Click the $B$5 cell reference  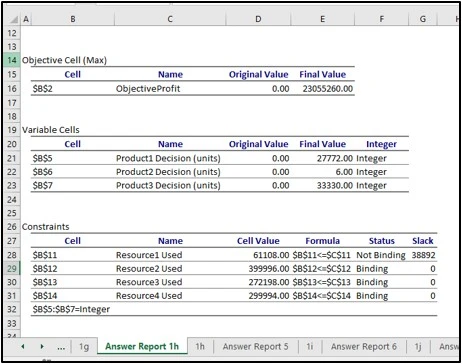[x=43, y=158]
